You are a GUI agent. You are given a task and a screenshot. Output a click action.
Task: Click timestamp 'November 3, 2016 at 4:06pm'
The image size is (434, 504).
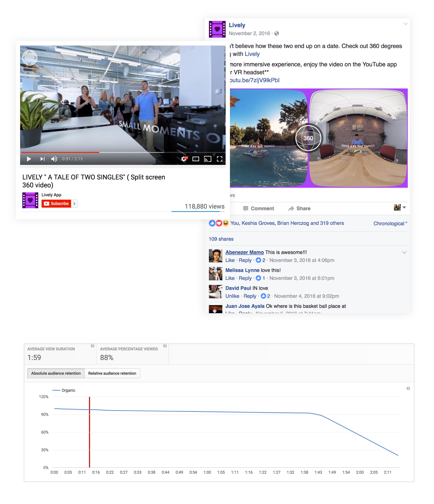pyautogui.click(x=302, y=260)
